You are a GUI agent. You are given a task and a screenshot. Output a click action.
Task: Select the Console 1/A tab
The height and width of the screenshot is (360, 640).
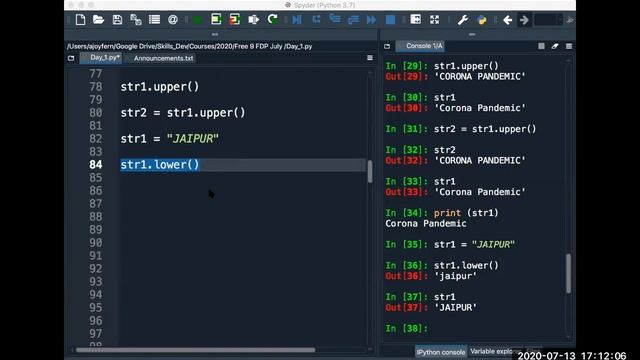pyautogui.click(x=420, y=46)
